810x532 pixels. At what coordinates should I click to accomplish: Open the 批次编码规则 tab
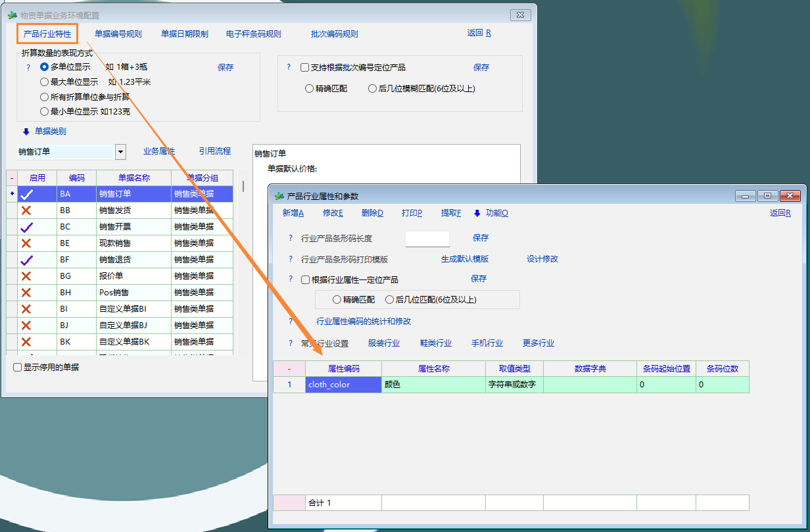click(x=334, y=34)
